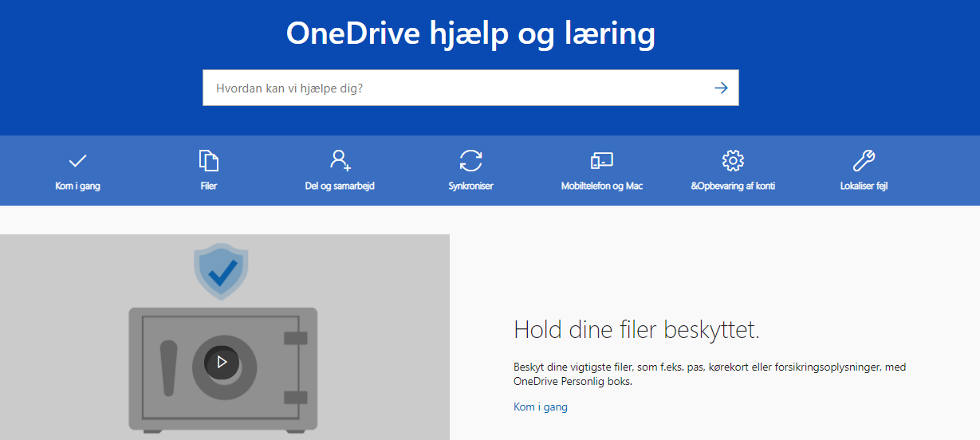Click the 'Hold dine filer beskyttet.' headline
The height and width of the screenshot is (440, 980).
636,330
